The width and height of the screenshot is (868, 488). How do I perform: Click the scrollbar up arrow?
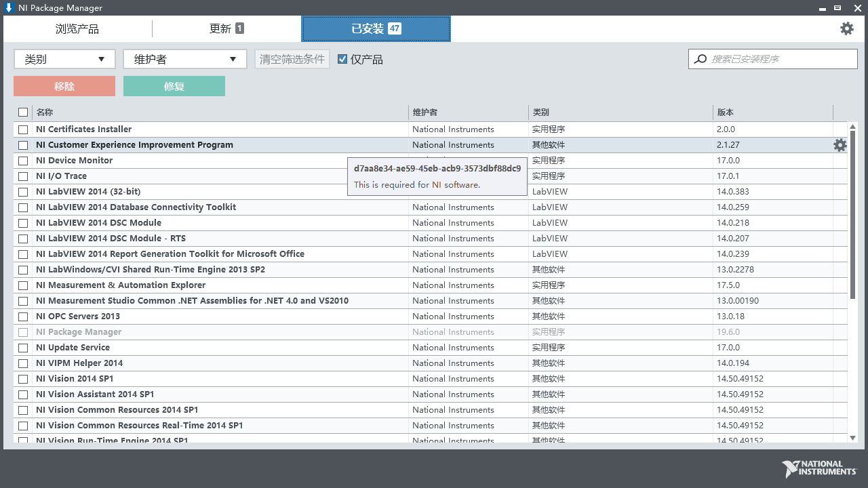pyautogui.click(x=852, y=126)
